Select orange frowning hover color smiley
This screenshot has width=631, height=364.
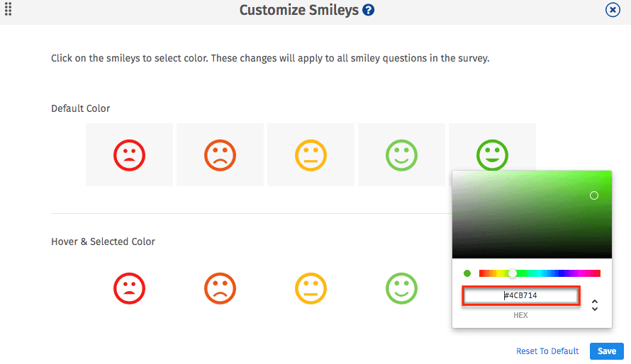click(220, 288)
